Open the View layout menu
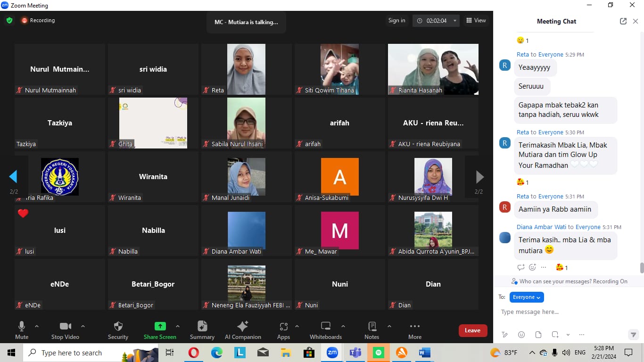 pyautogui.click(x=476, y=20)
